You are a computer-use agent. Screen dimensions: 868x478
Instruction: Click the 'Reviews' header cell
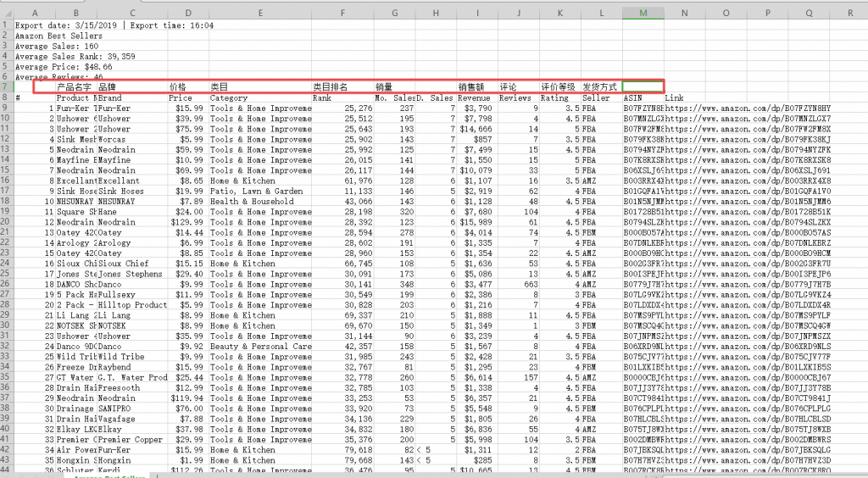(x=519, y=97)
